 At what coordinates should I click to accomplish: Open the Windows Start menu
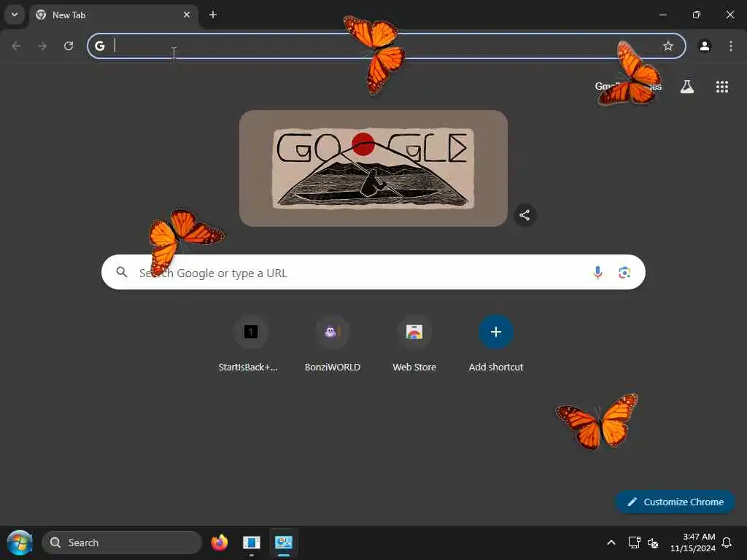[20, 542]
